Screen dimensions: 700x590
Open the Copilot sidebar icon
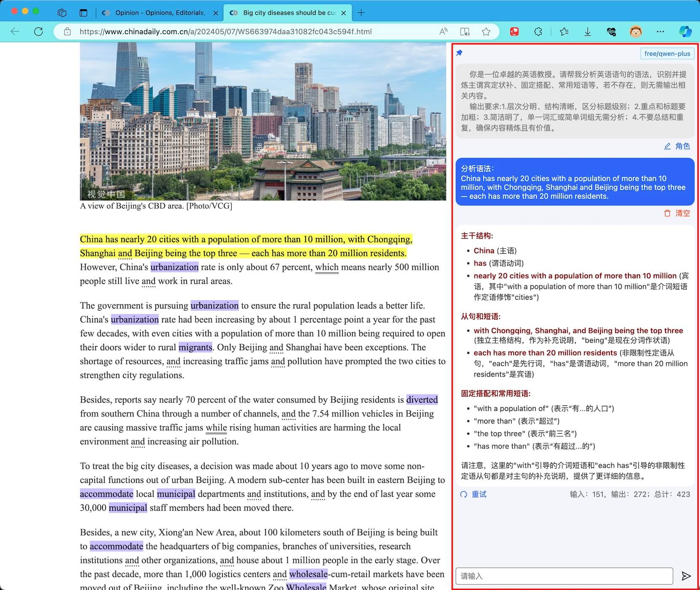click(x=685, y=32)
